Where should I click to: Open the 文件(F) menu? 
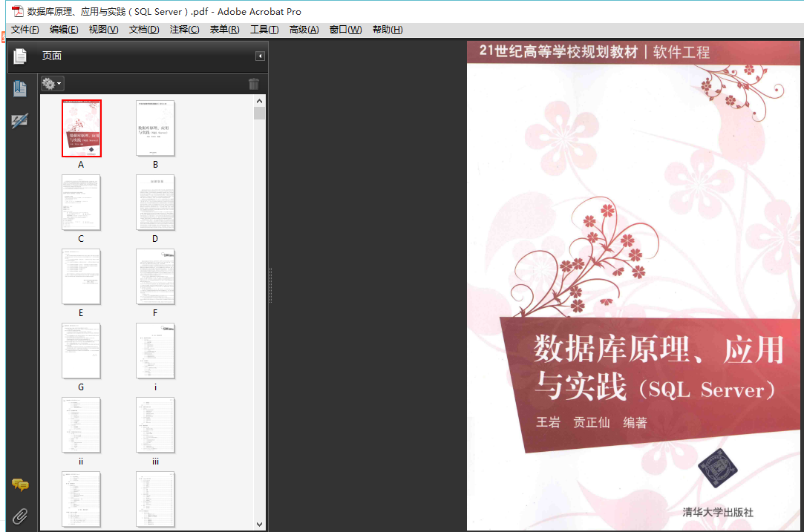[24, 30]
